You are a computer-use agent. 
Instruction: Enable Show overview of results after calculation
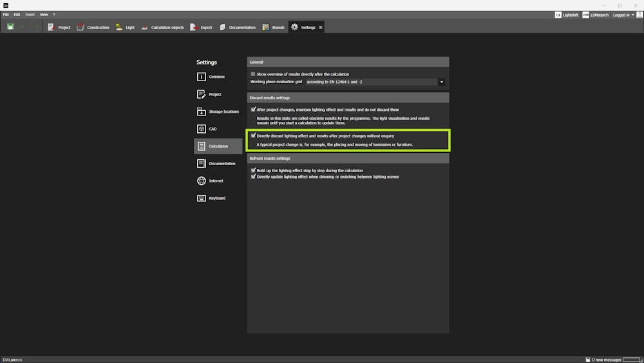253,74
